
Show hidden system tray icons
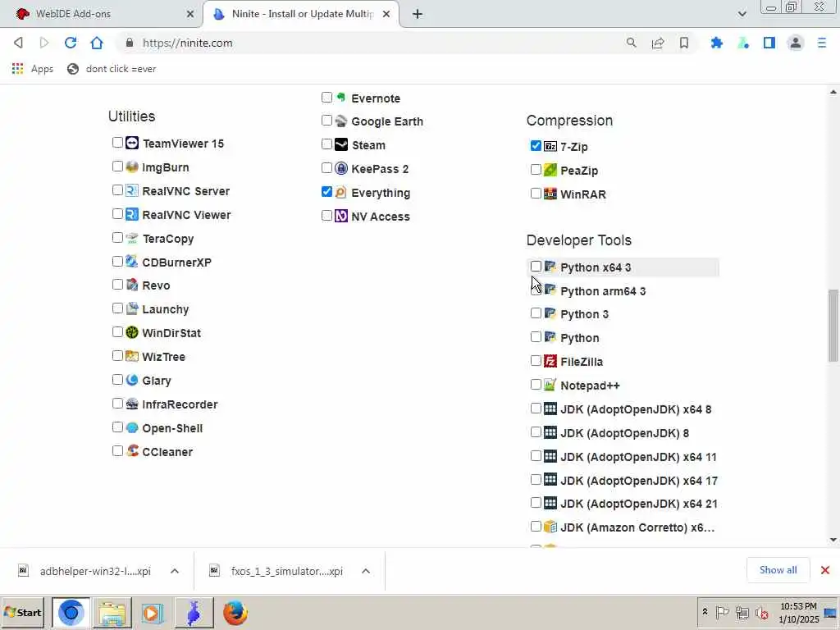[705, 612]
